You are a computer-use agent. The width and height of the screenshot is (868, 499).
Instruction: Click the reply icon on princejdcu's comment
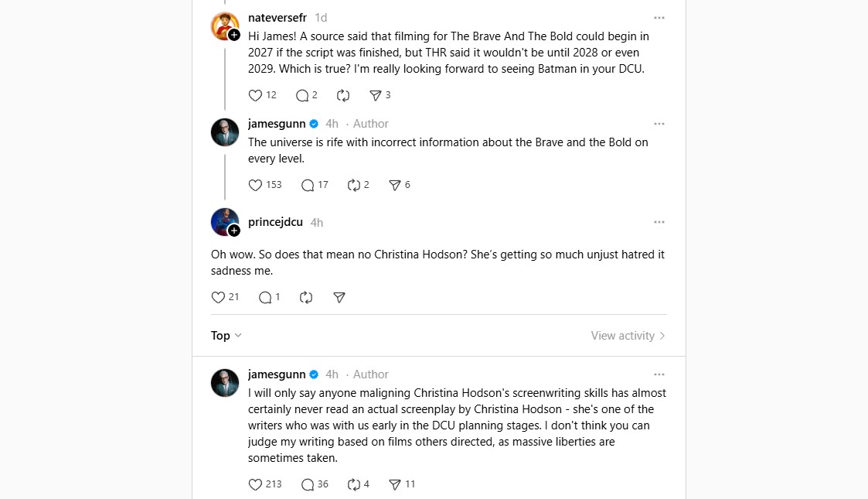pyautogui.click(x=264, y=297)
